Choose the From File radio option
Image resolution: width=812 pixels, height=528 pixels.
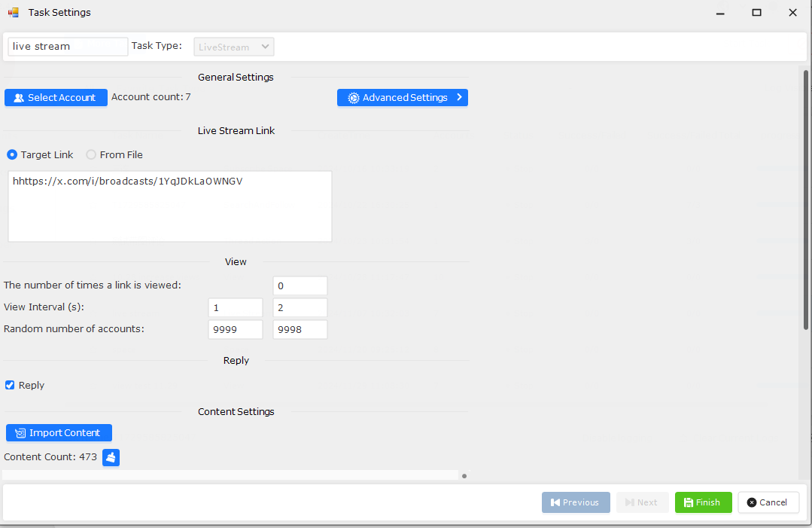[91, 155]
